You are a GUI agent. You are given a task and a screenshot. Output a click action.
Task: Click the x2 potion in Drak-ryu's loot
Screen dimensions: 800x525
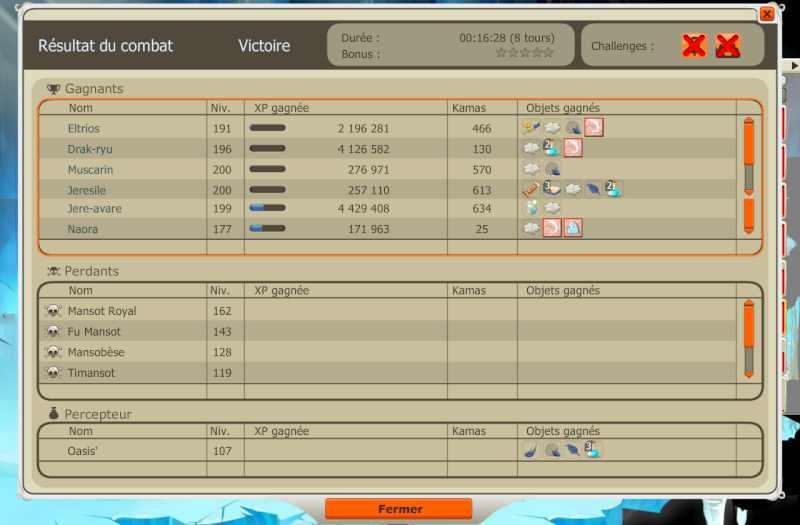(552, 148)
